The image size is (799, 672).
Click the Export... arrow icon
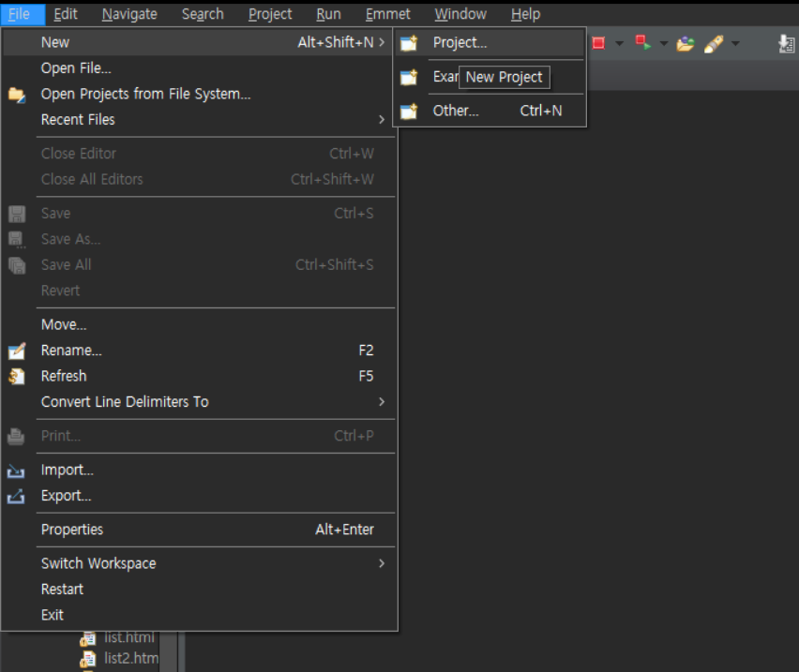tap(16, 497)
